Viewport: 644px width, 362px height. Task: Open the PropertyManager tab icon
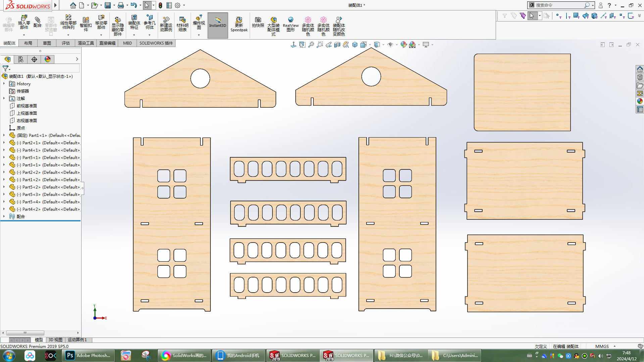coord(21,59)
